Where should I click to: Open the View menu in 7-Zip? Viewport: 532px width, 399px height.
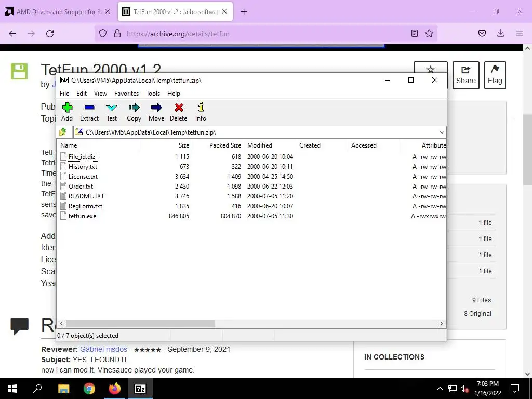(100, 94)
